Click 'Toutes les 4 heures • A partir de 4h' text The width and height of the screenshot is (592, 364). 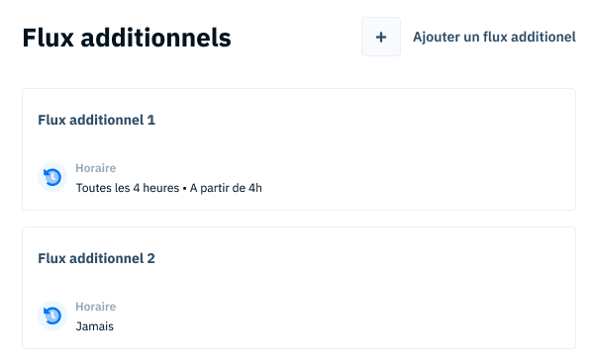(x=168, y=188)
